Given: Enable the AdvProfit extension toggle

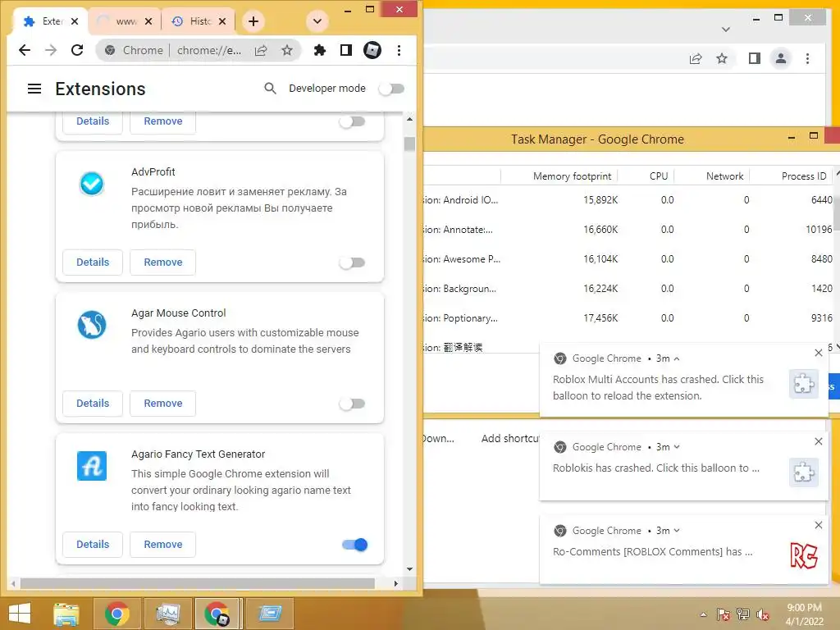Looking at the screenshot, I should coord(353,262).
